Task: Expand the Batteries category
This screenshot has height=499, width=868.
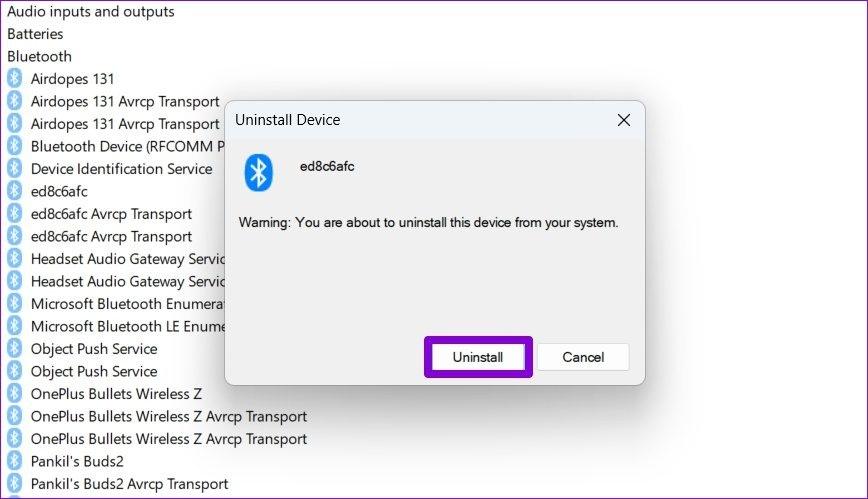Action: pos(35,34)
